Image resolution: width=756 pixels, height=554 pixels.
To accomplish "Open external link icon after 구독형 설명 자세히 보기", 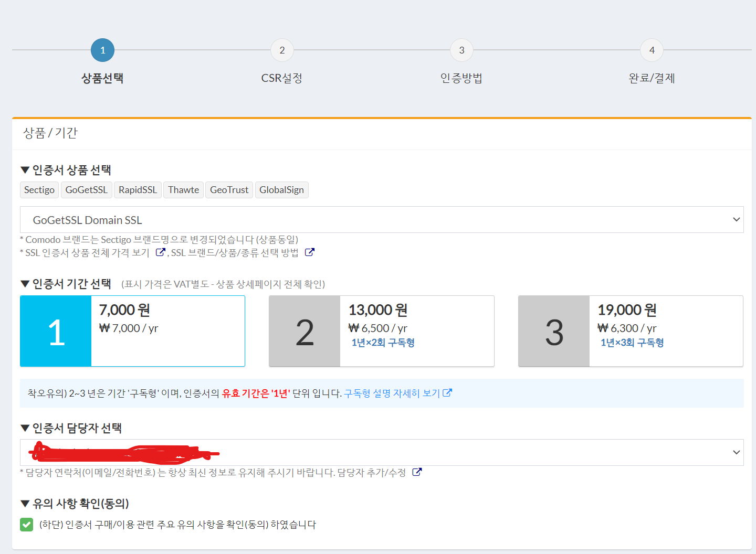I will [447, 393].
